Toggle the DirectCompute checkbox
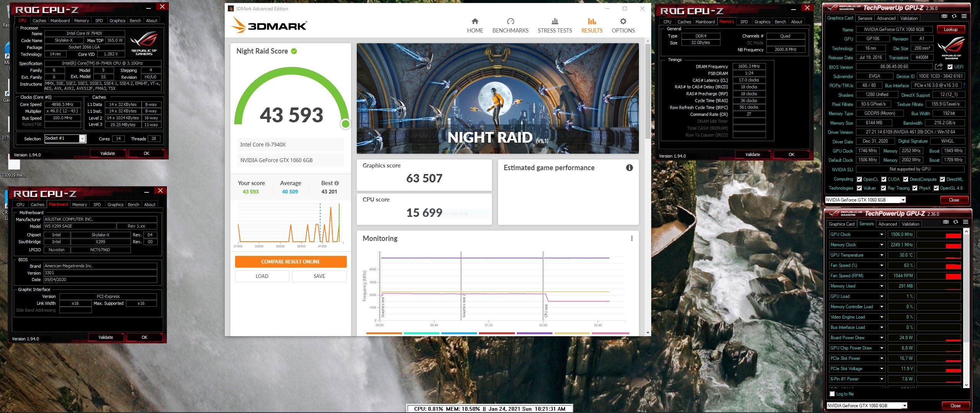 (x=905, y=179)
